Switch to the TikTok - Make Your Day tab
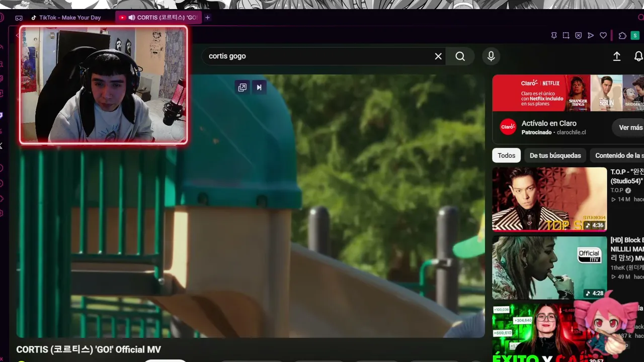This screenshot has width=644, height=362. point(66,18)
